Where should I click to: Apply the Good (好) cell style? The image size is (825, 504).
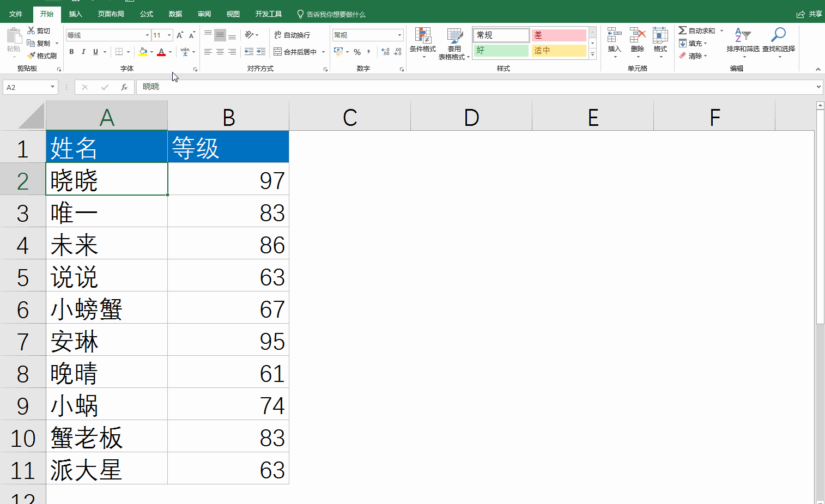501,50
